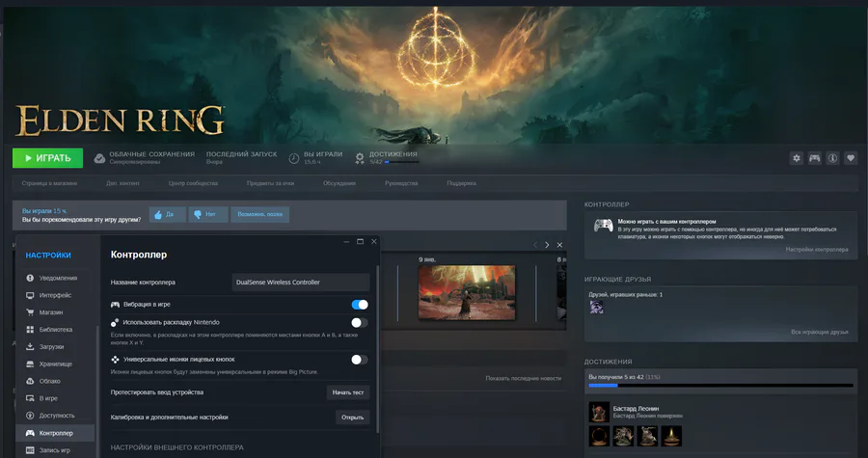868x458 pixels.
Task: Open Обсуждения tab
Action: (x=339, y=183)
